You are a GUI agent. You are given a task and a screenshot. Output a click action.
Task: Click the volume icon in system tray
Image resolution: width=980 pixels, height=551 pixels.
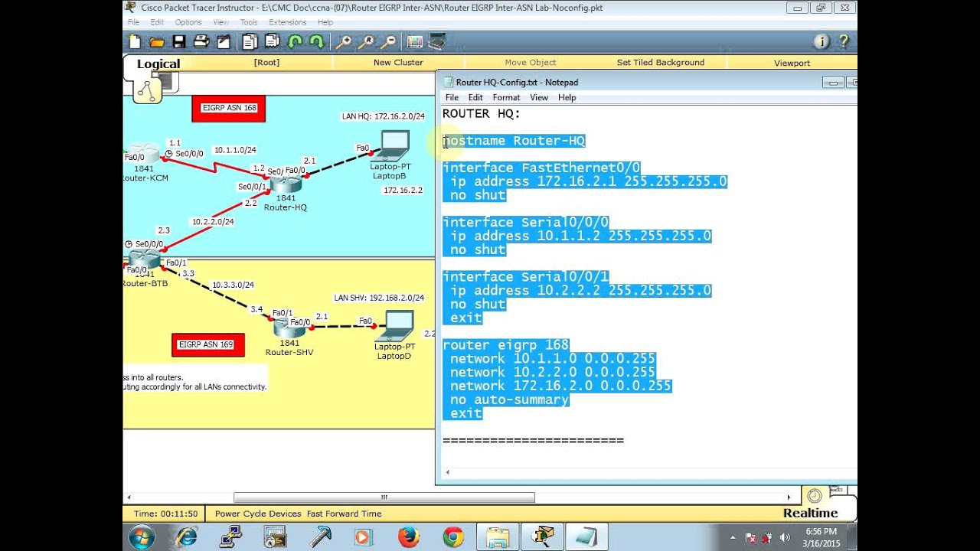pyautogui.click(x=785, y=537)
